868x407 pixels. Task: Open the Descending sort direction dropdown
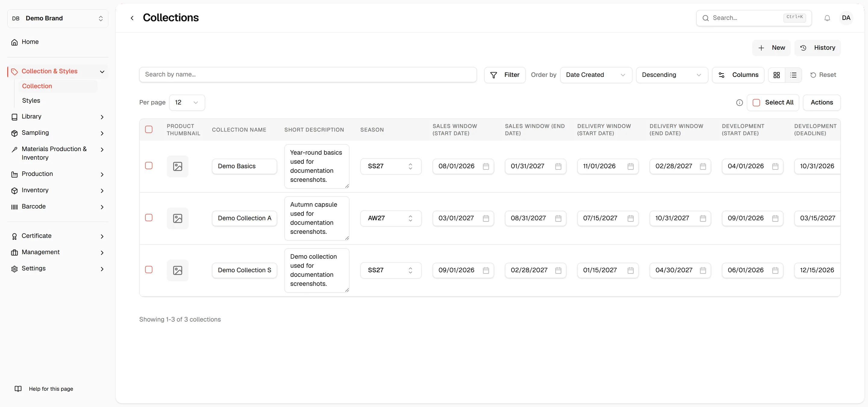[x=672, y=75]
